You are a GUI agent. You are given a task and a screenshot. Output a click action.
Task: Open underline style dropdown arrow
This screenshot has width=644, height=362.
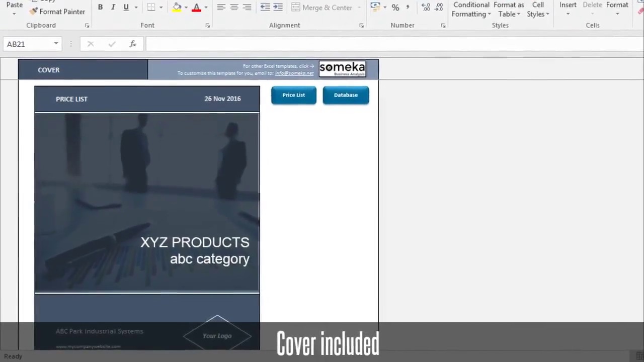point(136,8)
